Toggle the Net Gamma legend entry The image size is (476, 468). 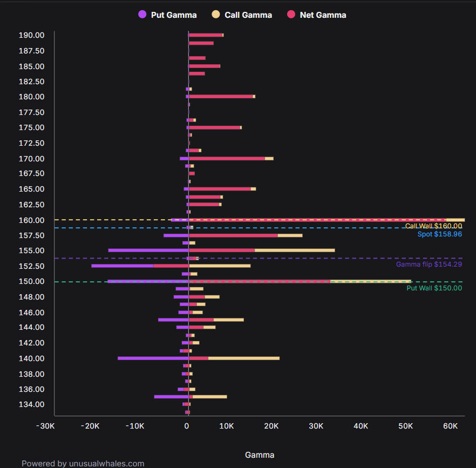pos(317,15)
